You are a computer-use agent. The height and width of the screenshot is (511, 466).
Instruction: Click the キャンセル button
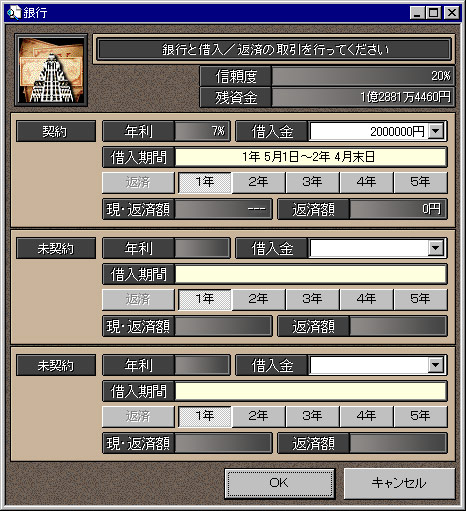pyautogui.click(x=399, y=483)
